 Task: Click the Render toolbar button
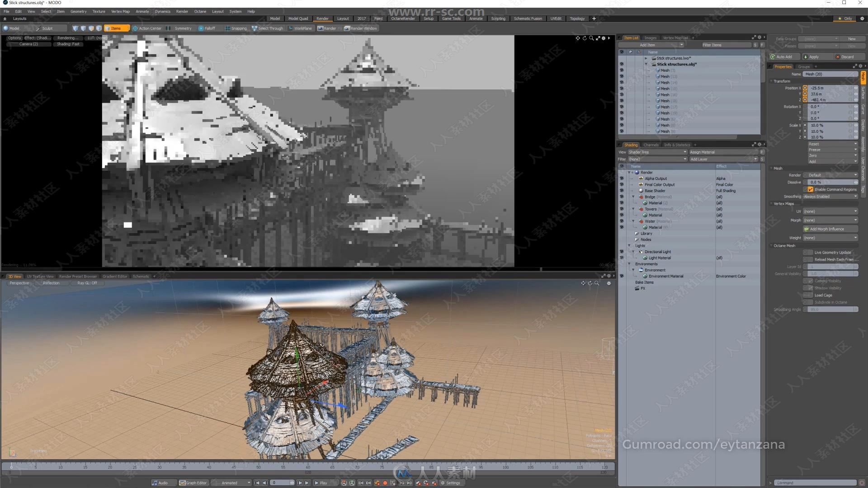tap(327, 28)
